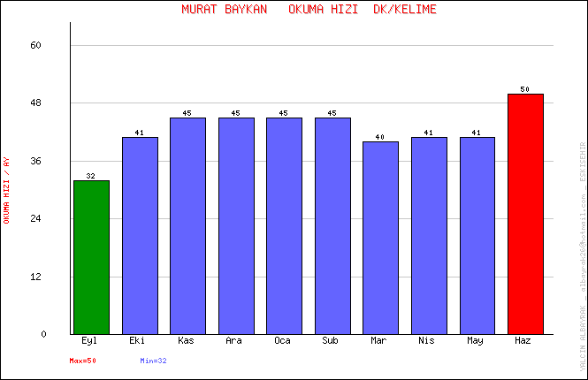The image size is (588, 380).
Task: Select the bar for Kas
Action: tap(187, 225)
